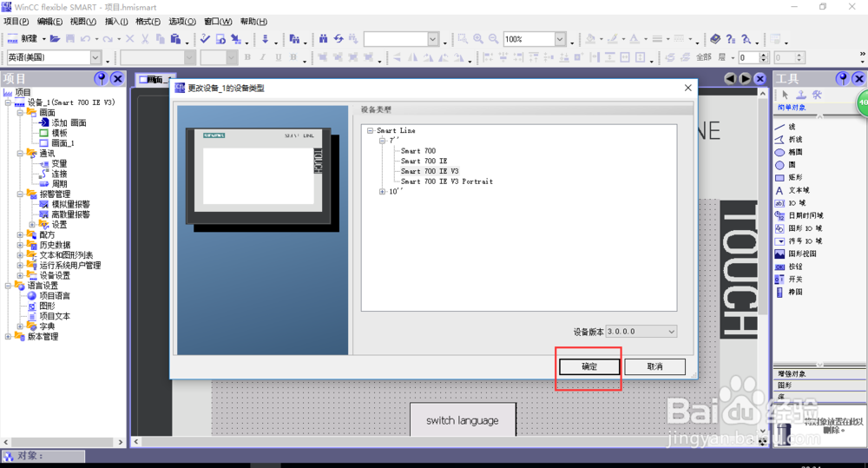Viewport: 868px width, 468px height.
Task: Pin the 项目 panel with pushpin icon
Action: [x=101, y=79]
